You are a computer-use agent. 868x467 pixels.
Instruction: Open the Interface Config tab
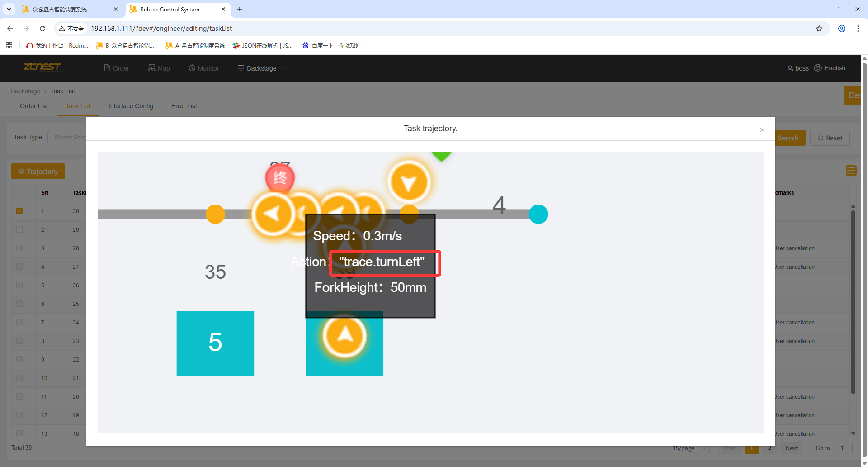tap(131, 106)
